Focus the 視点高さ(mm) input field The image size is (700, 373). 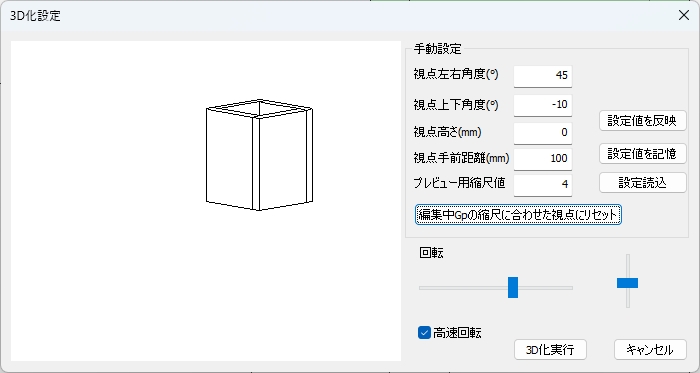coord(542,133)
